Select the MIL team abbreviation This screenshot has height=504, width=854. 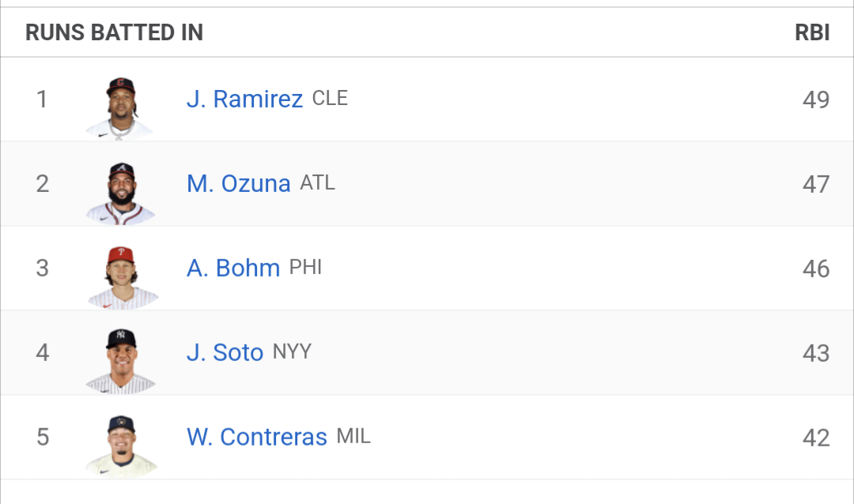[x=353, y=436]
